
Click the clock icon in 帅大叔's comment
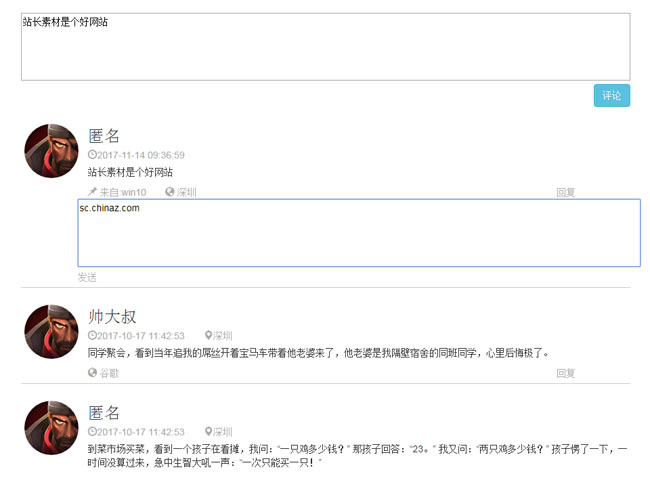[92, 336]
